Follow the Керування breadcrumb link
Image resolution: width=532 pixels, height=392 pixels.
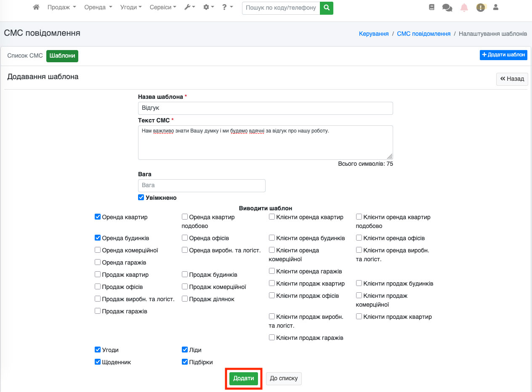(x=373, y=34)
